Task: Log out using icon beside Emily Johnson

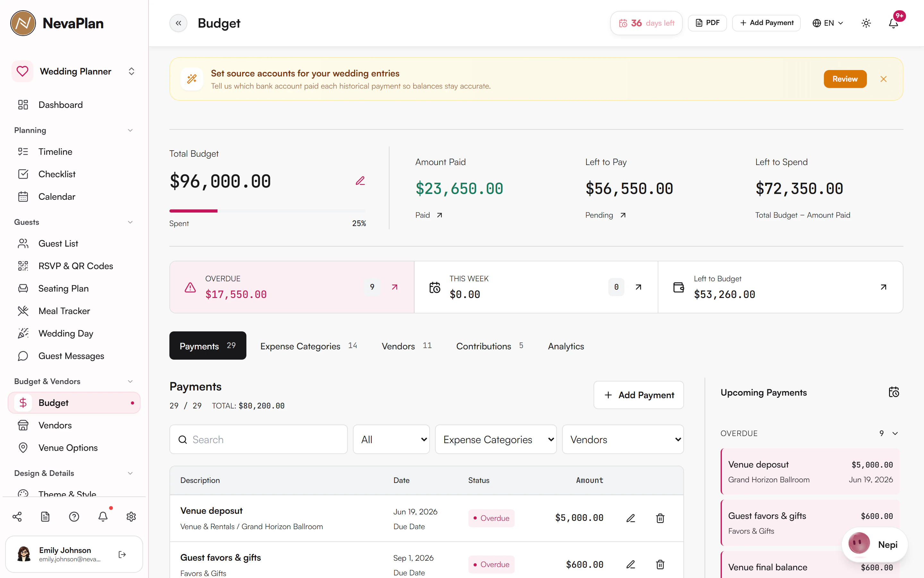Action: 122,554
